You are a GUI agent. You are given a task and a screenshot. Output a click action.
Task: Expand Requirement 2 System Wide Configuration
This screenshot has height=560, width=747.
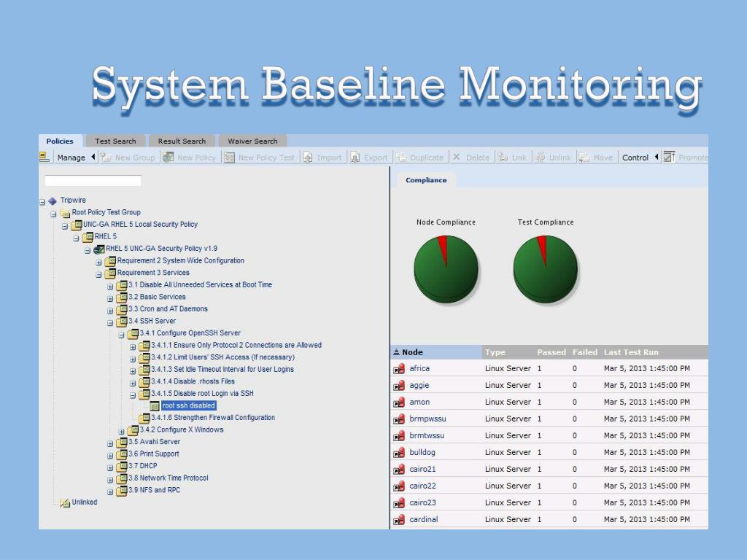click(98, 262)
